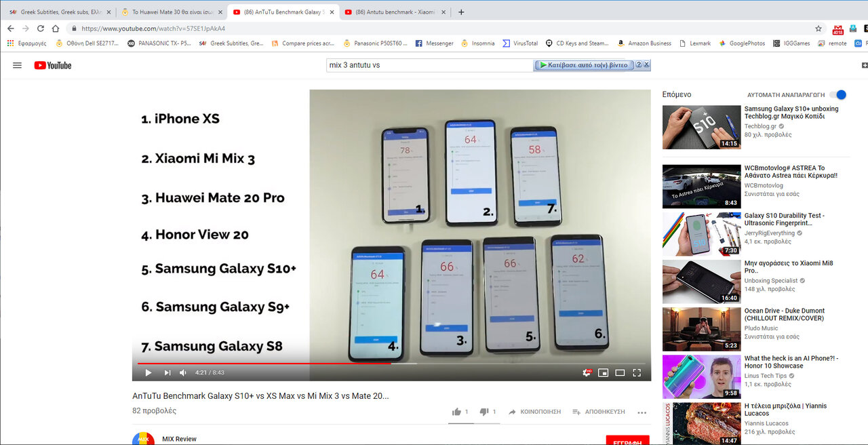
Task: Open the GooglePhotos bookmark
Action: (742, 43)
